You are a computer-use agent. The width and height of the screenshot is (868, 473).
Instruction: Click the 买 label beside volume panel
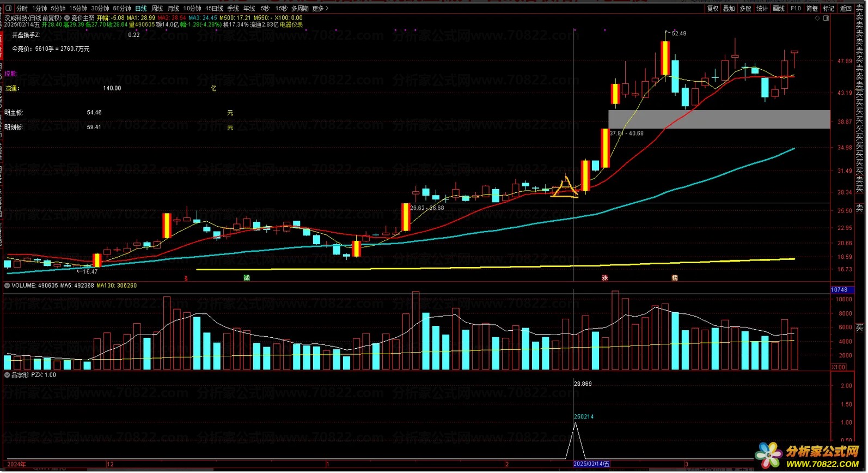point(860,328)
